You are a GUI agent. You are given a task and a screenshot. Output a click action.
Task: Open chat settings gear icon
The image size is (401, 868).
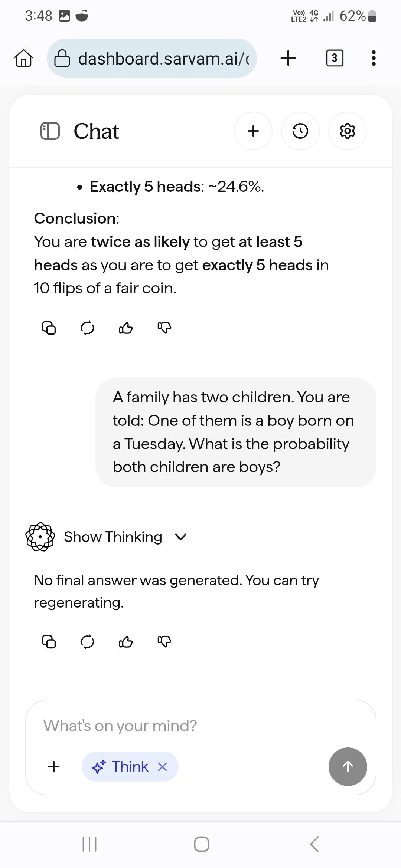click(x=348, y=131)
